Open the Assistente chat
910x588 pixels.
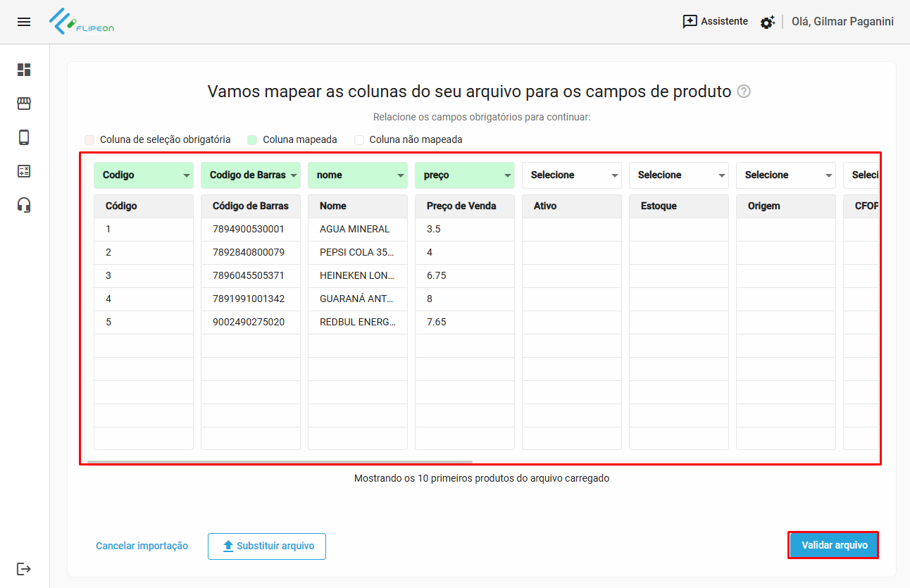click(715, 22)
